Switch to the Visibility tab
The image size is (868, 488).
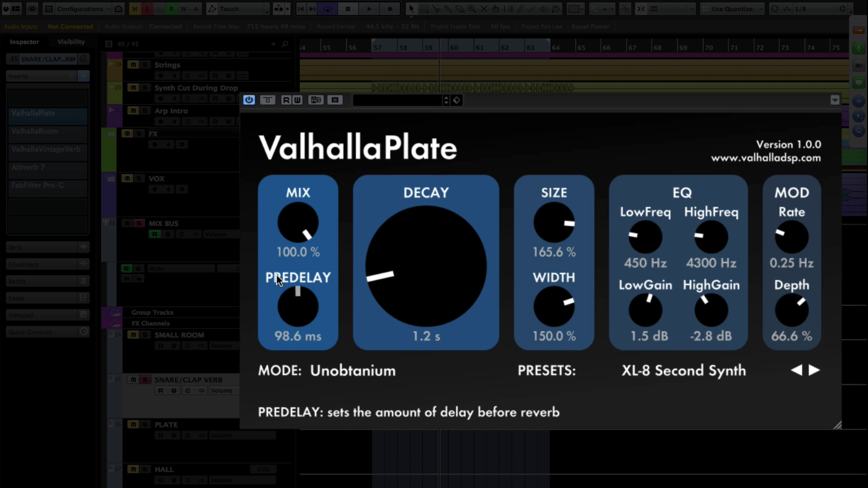pos(71,42)
